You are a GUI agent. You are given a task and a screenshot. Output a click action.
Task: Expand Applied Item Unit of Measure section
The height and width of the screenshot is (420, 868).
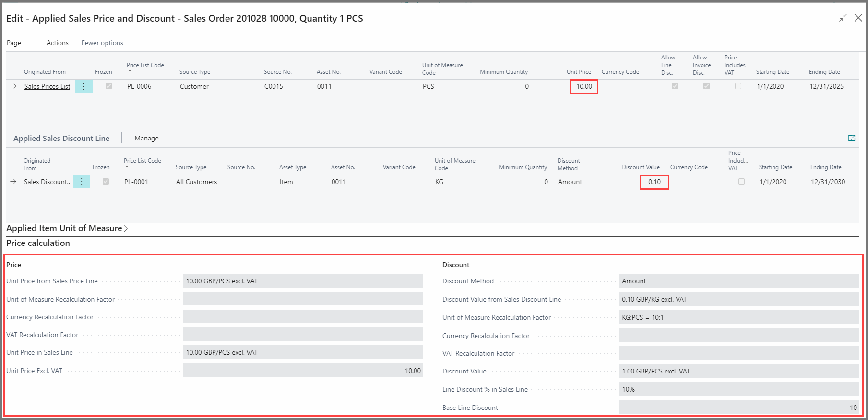pyautogui.click(x=67, y=228)
